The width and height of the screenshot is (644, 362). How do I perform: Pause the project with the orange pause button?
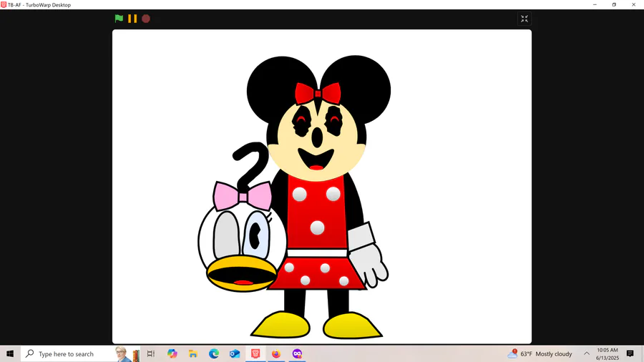(132, 19)
